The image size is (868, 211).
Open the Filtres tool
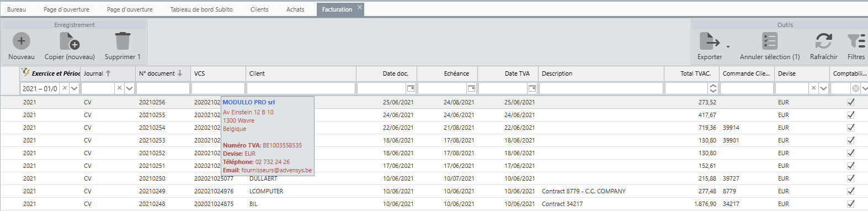coord(856,46)
